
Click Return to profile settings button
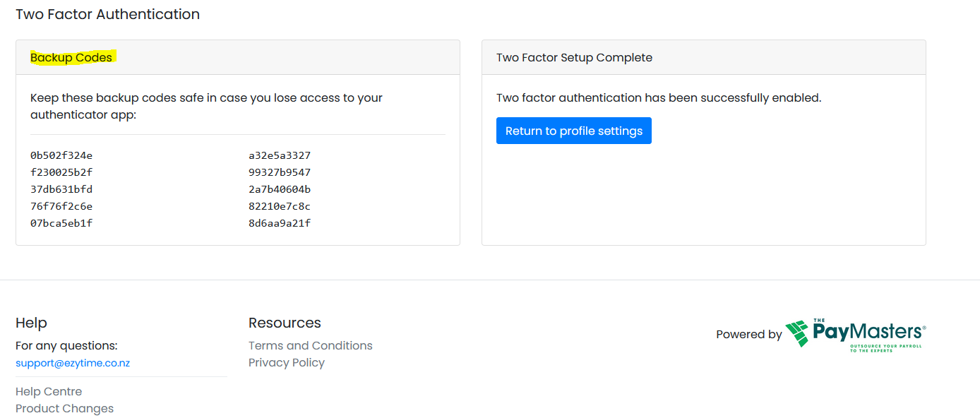coord(573,131)
